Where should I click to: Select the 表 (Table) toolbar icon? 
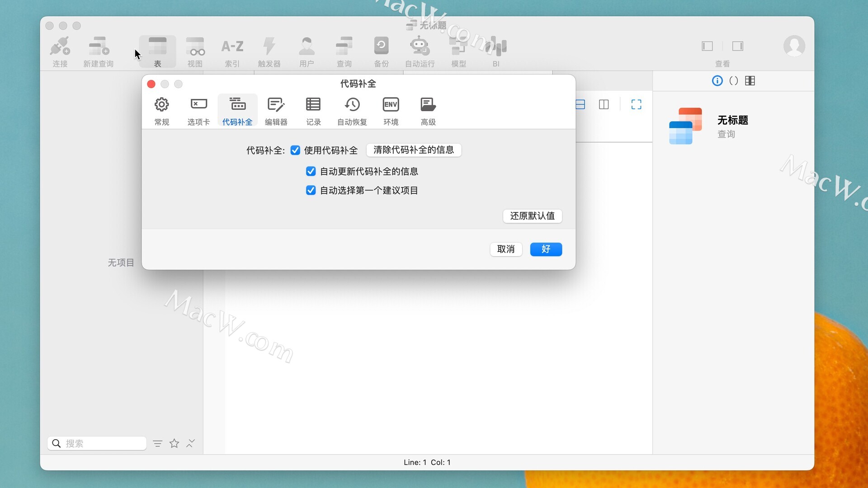click(x=157, y=52)
